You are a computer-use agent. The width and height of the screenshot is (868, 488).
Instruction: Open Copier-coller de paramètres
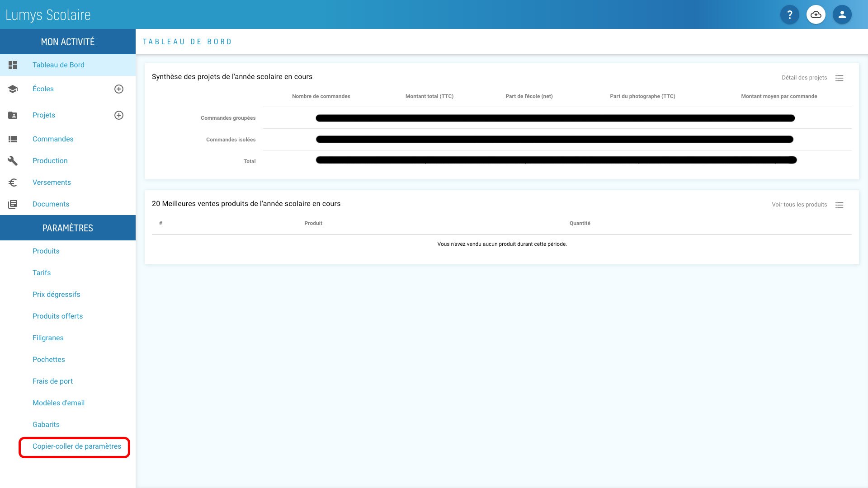pos(77,446)
